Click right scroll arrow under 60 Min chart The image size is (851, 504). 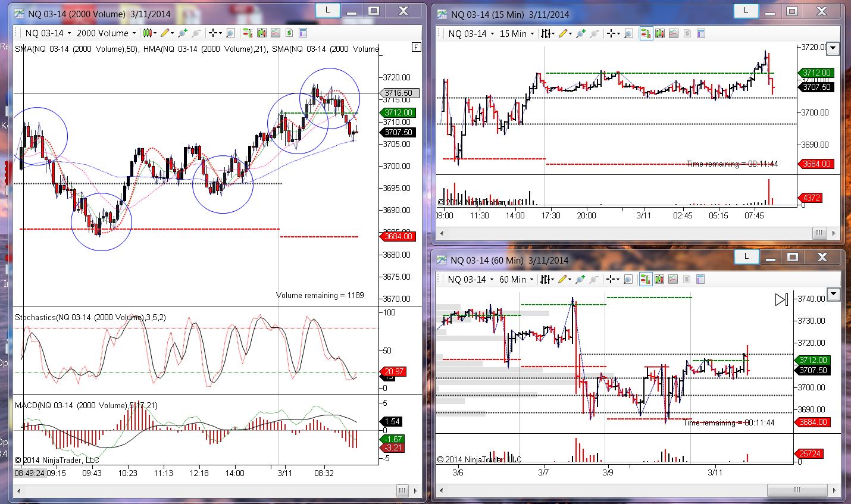pyautogui.click(x=834, y=490)
